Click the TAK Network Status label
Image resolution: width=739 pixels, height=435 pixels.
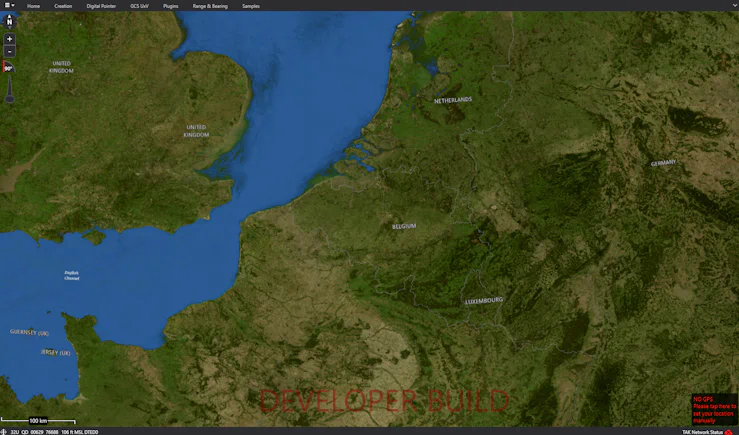point(702,432)
